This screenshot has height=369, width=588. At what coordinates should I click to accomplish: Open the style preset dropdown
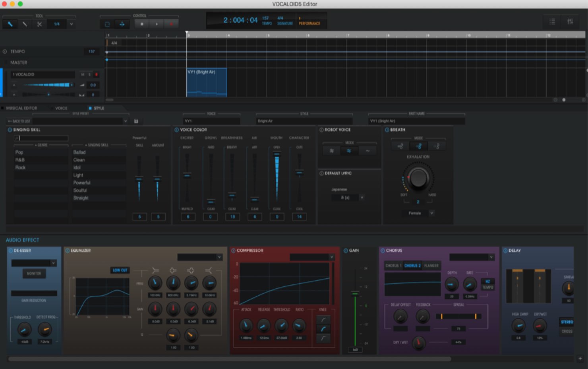(x=80, y=121)
